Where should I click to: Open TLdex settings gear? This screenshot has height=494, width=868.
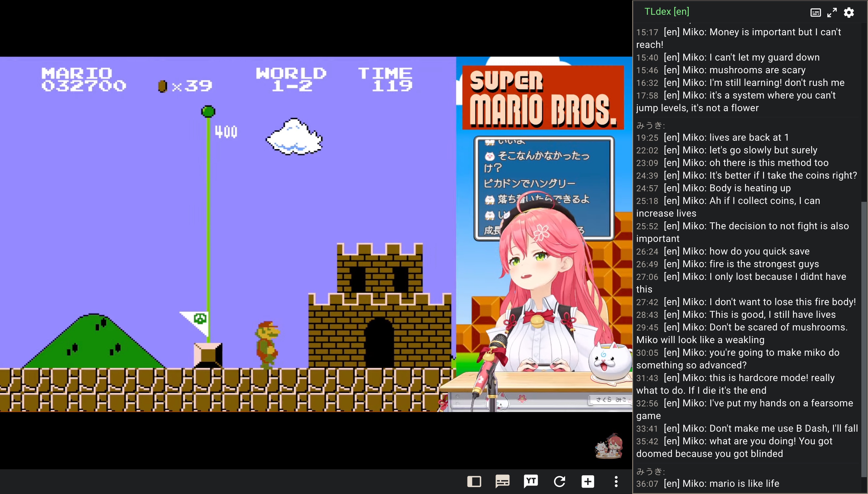tap(849, 13)
